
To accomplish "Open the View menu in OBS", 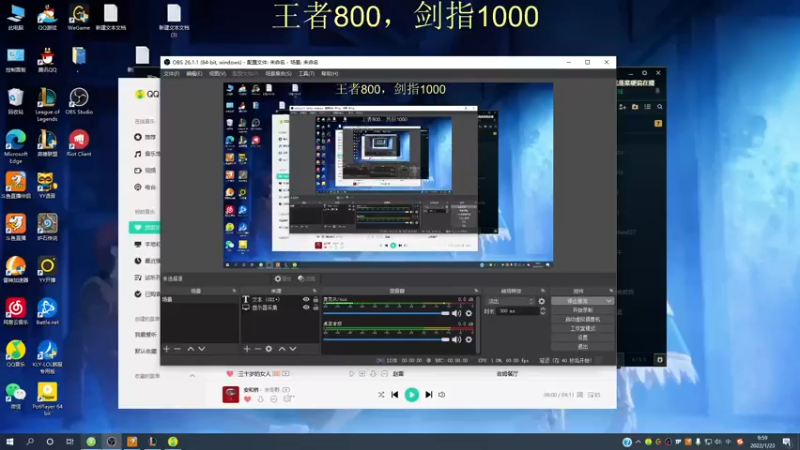I will [x=217, y=74].
